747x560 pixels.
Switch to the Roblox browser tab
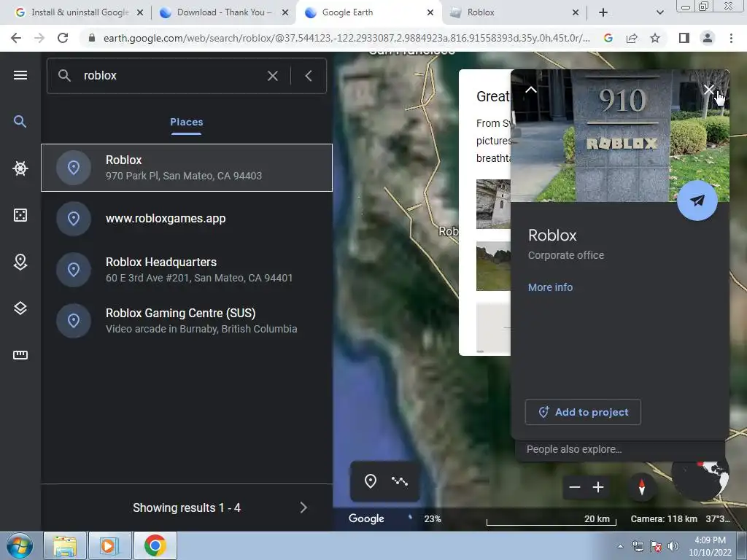tap(512, 12)
